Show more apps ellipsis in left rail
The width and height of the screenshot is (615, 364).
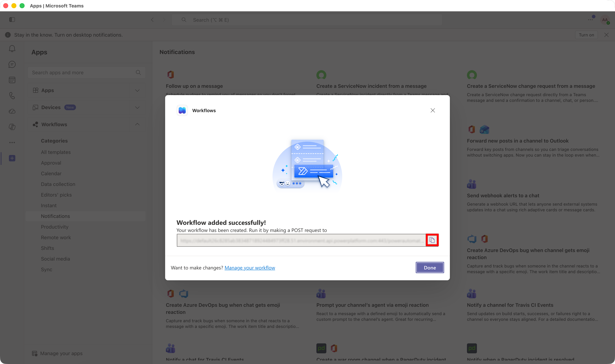[12, 143]
